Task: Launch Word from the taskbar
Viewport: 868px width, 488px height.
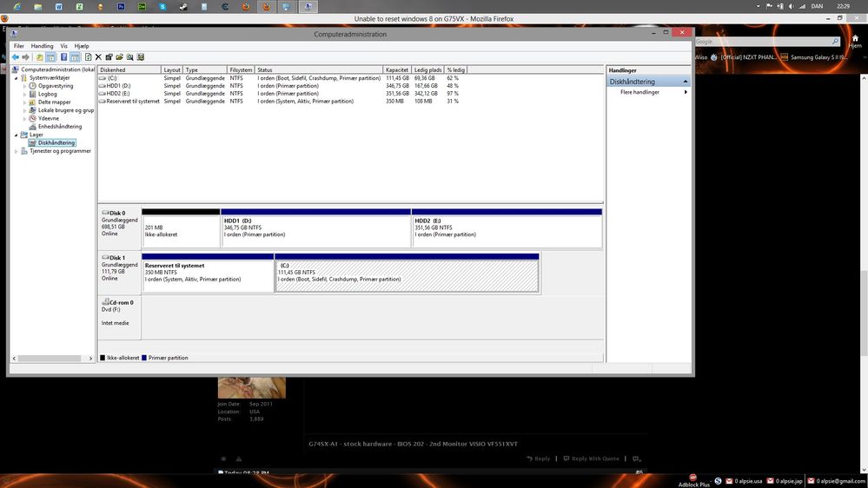Action: (59, 7)
